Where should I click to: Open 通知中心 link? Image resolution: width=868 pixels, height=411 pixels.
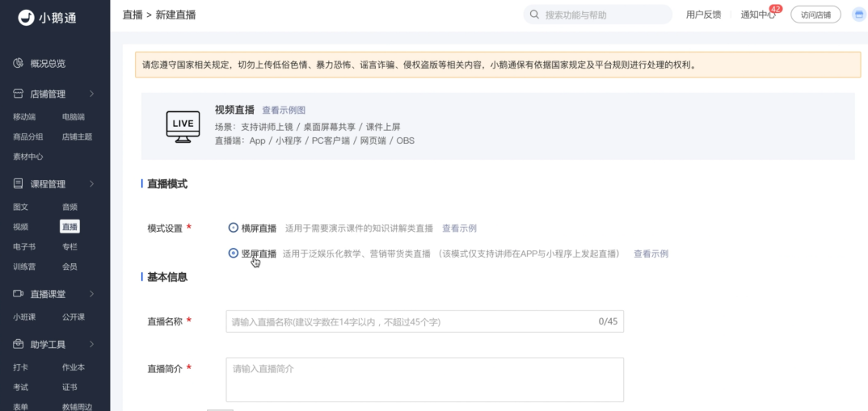click(758, 15)
